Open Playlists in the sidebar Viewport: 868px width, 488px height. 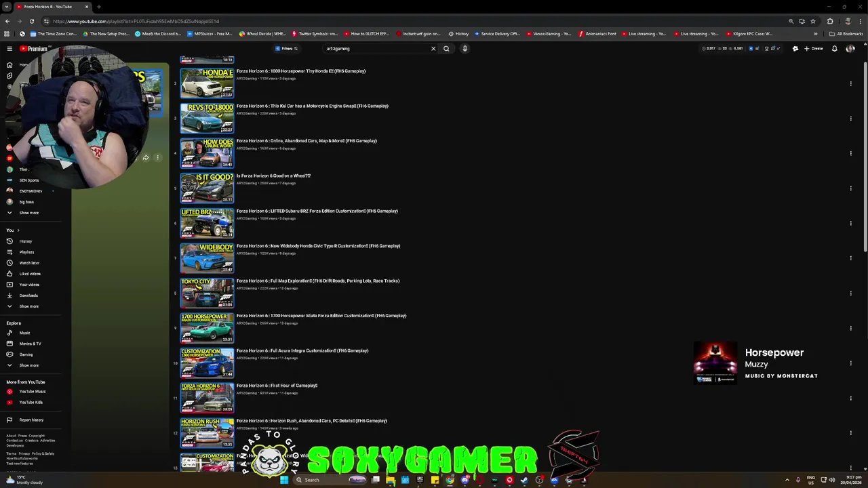pyautogui.click(x=26, y=252)
